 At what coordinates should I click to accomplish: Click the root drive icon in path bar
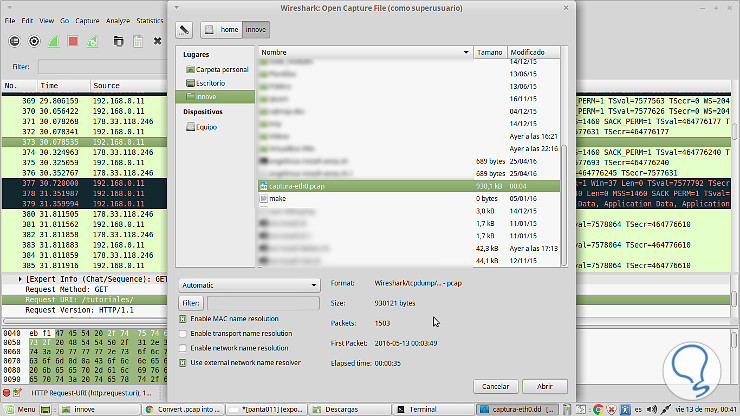click(209, 29)
